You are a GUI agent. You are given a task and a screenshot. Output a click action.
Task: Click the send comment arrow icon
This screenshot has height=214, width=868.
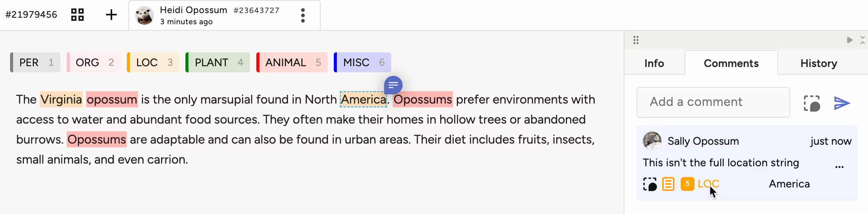tap(842, 103)
